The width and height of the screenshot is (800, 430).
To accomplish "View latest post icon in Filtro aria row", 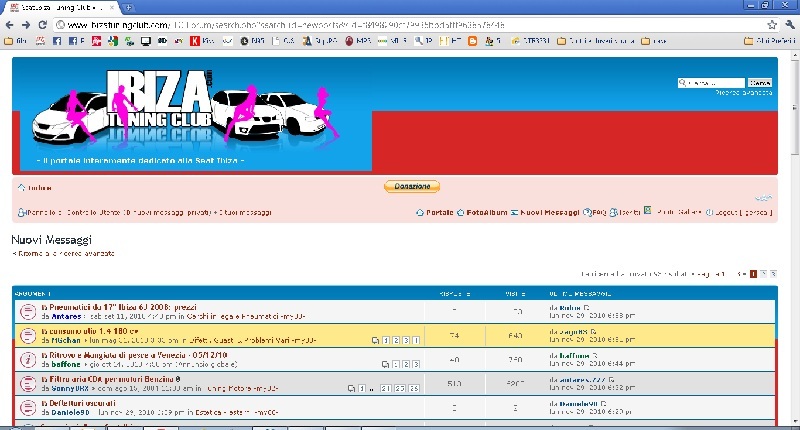I will pyautogui.click(x=611, y=380).
